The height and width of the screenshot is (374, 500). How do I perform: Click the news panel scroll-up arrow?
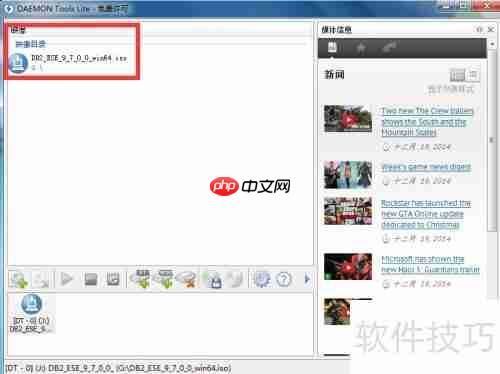click(x=492, y=44)
